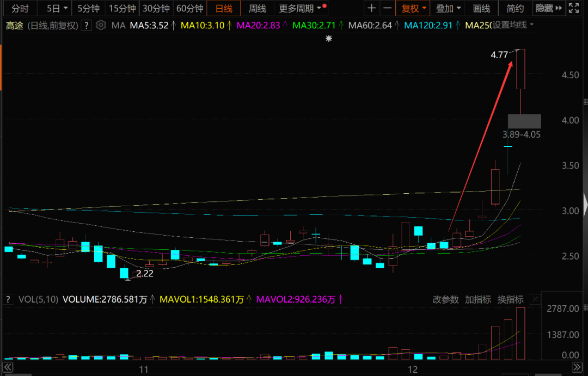Select the 5分钟 period tab
Image resolution: width=588 pixels, height=376 pixels.
pyautogui.click(x=89, y=8)
